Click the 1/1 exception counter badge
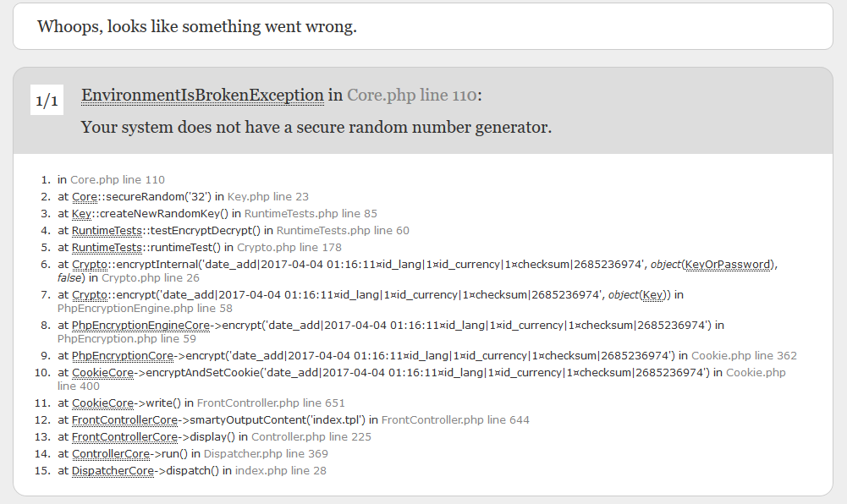The width and height of the screenshot is (847, 504). 47,101
